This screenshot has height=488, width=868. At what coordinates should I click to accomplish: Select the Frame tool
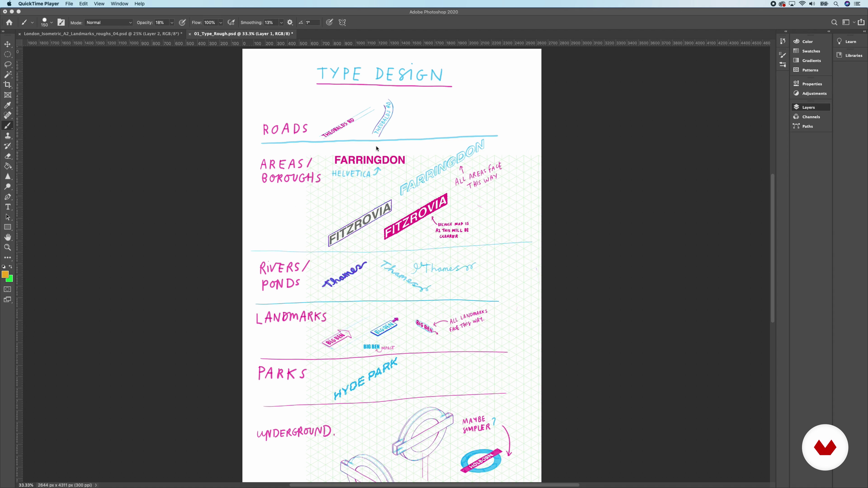tap(7, 95)
